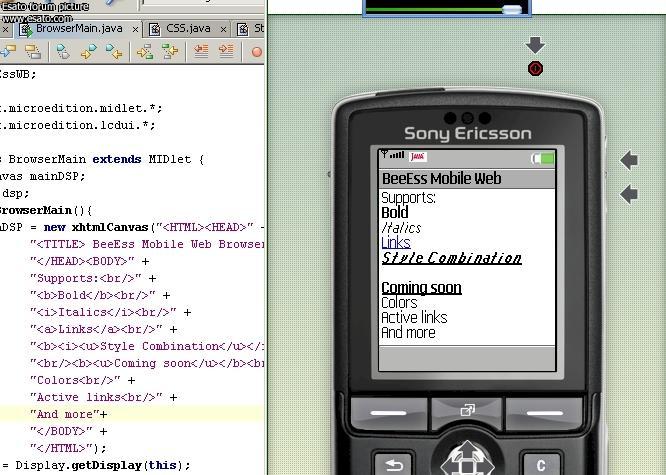Click the red stop octagon in emulator

[535, 68]
